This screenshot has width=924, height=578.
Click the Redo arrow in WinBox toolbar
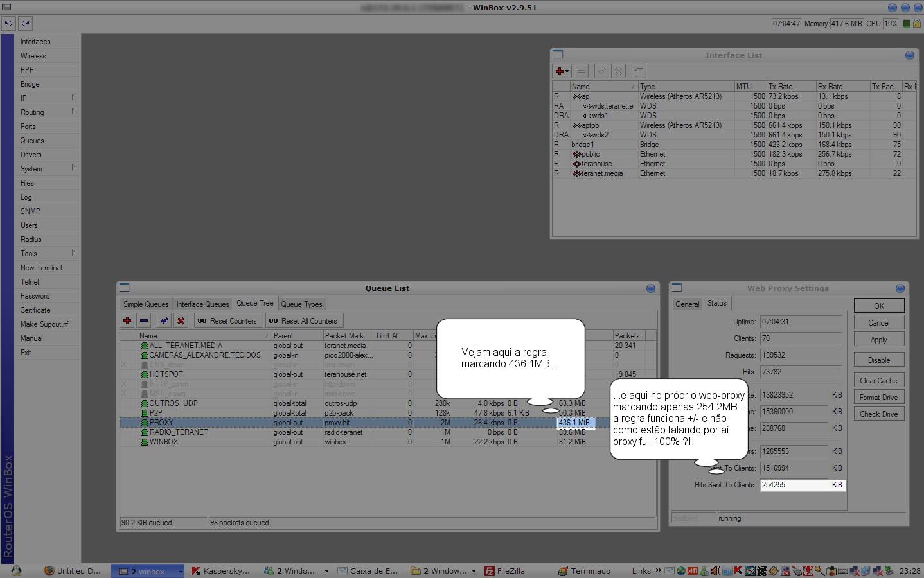pos(25,23)
